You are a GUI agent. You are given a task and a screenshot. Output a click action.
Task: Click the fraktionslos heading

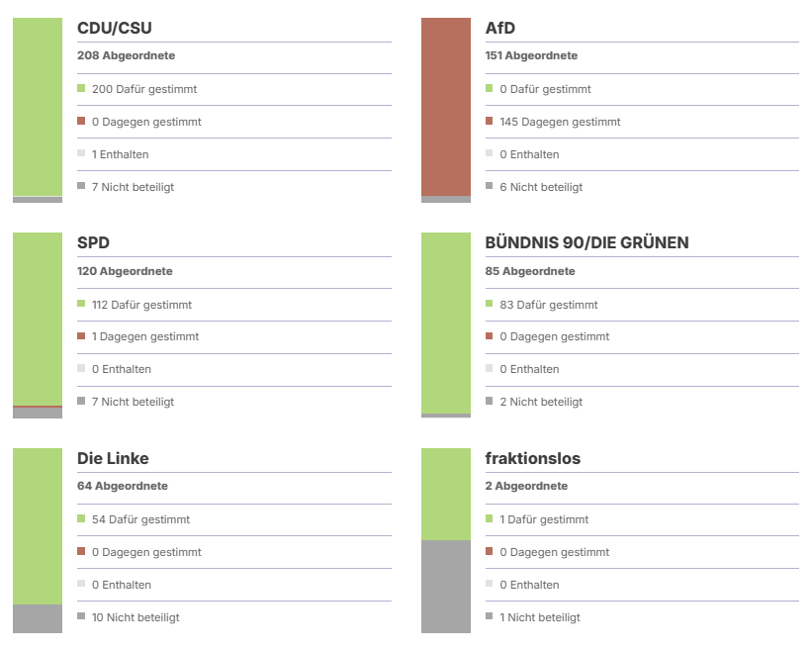click(x=533, y=458)
